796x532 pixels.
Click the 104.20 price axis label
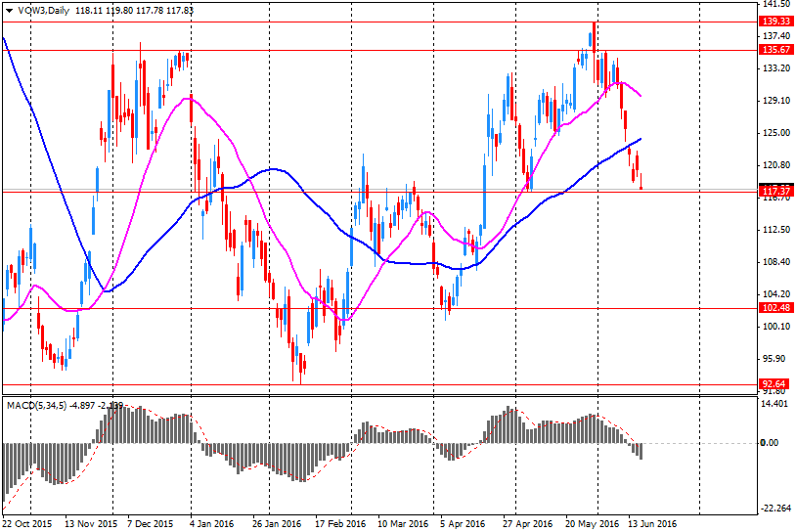[x=776, y=294]
